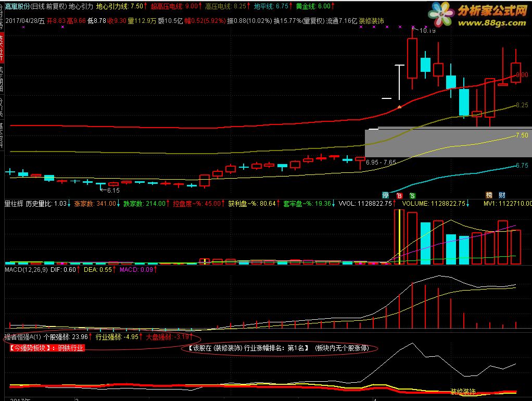532x401 pixels.
Task: Click the 6.95 - 7.65 range label
Action: click(x=381, y=162)
